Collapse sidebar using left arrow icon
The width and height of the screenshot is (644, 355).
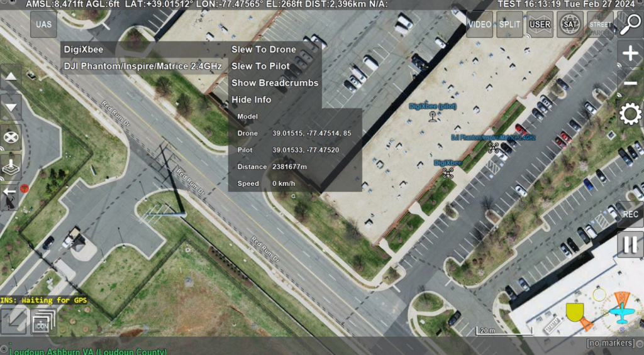click(9, 192)
